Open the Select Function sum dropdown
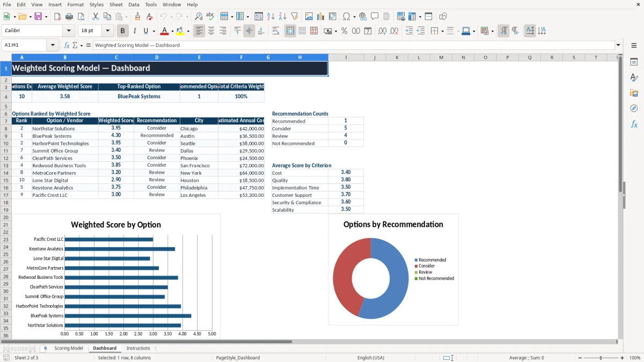 [82, 45]
